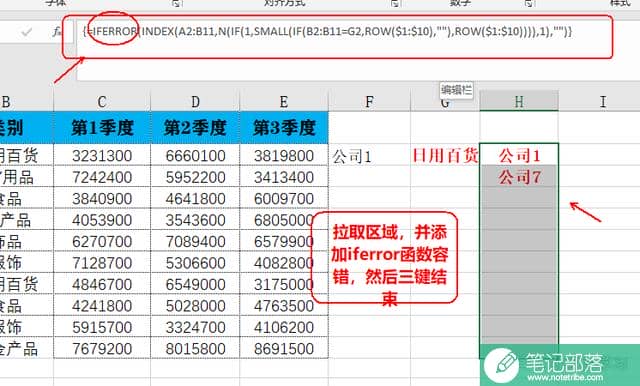Image resolution: width=640 pixels, height=386 pixels.
Task: Select cell containing 3175000
Action: (x=284, y=284)
